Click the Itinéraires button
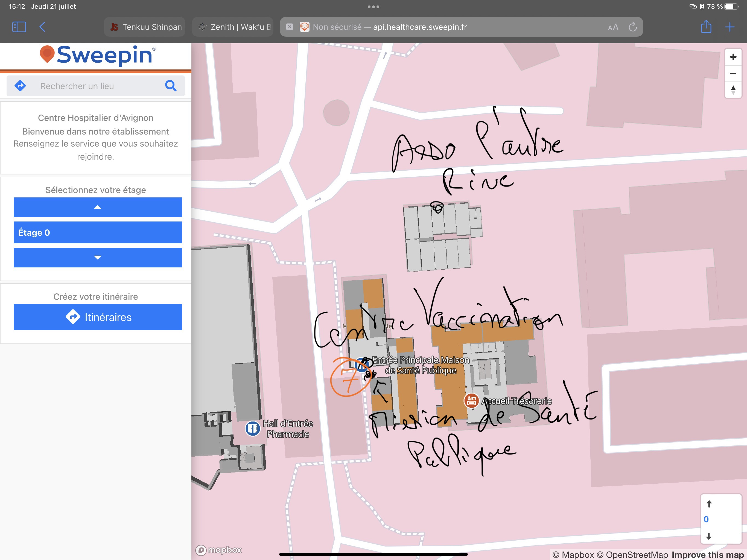Viewport: 747px width, 560px height. click(x=98, y=317)
